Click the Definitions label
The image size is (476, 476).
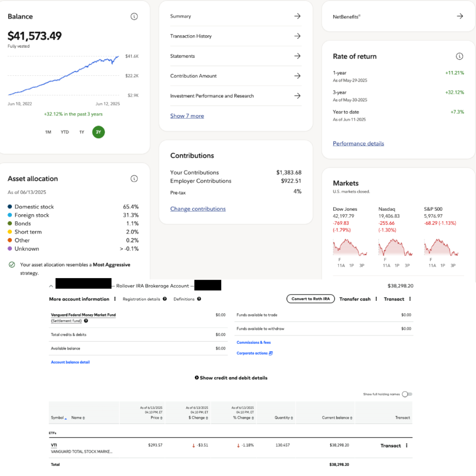[184, 299]
